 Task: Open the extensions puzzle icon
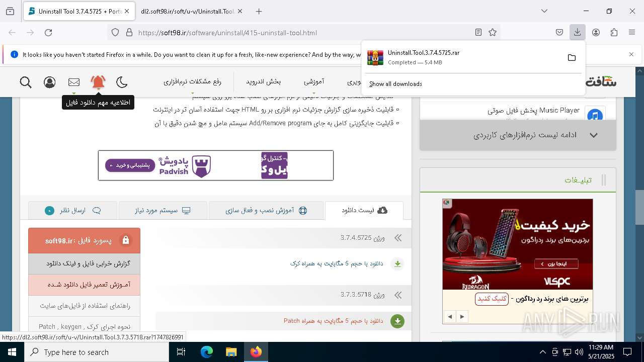tap(614, 33)
